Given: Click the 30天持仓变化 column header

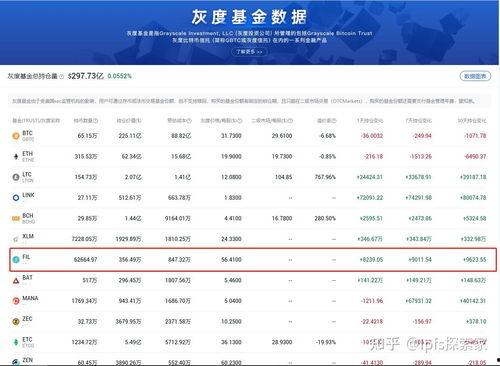Looking at the screenshot, I should coord(472,120).
